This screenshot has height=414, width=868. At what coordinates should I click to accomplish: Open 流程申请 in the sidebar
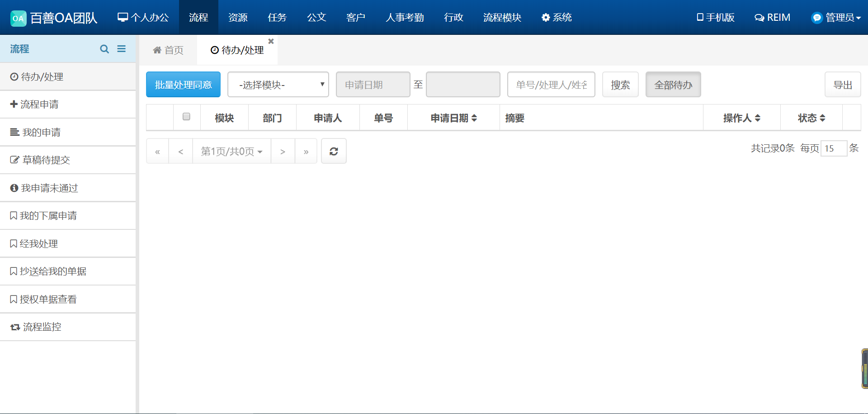click(68, 105)
